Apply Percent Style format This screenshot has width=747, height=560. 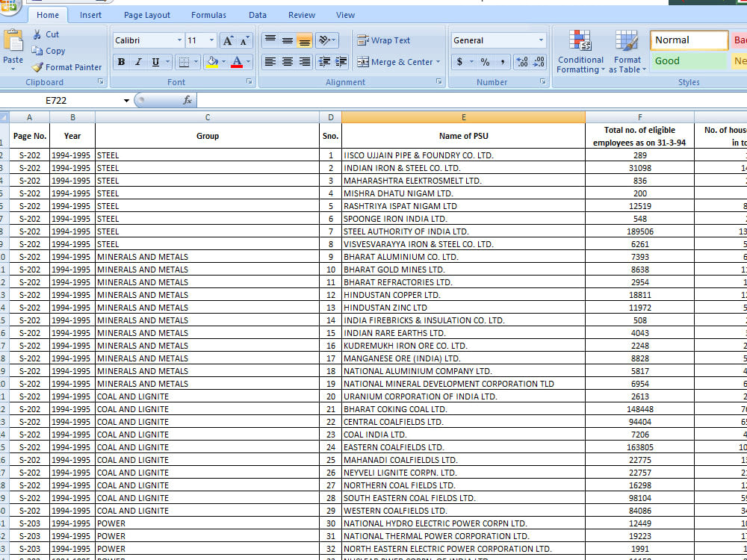pos(485,62)
